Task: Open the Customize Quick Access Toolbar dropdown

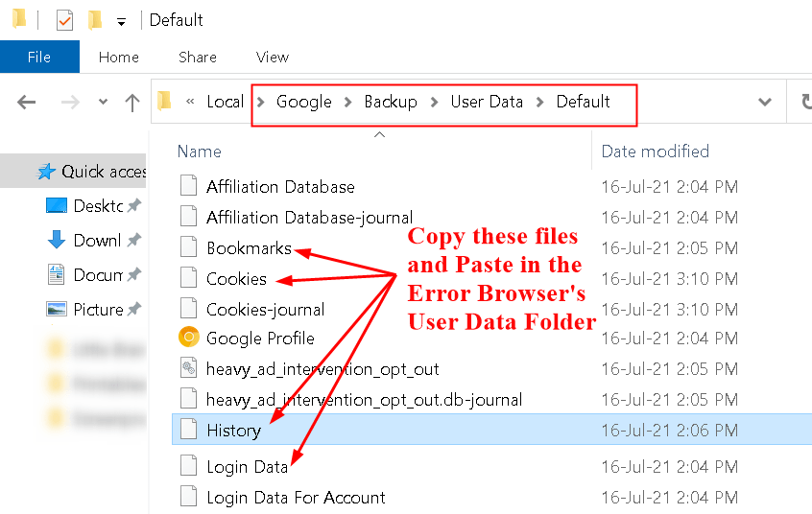Action: 121,21
